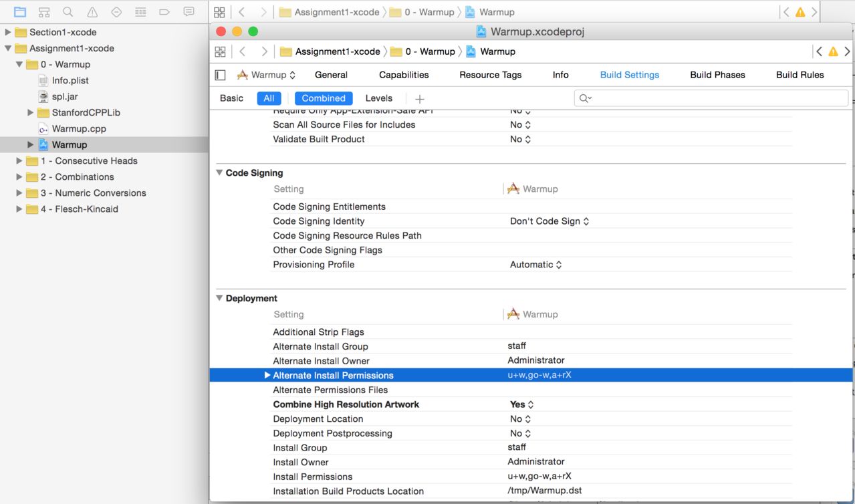Collapse the 0 - Warmup folder
The height and width of the screenshot is (504, 855).
(x=19, y=64)
